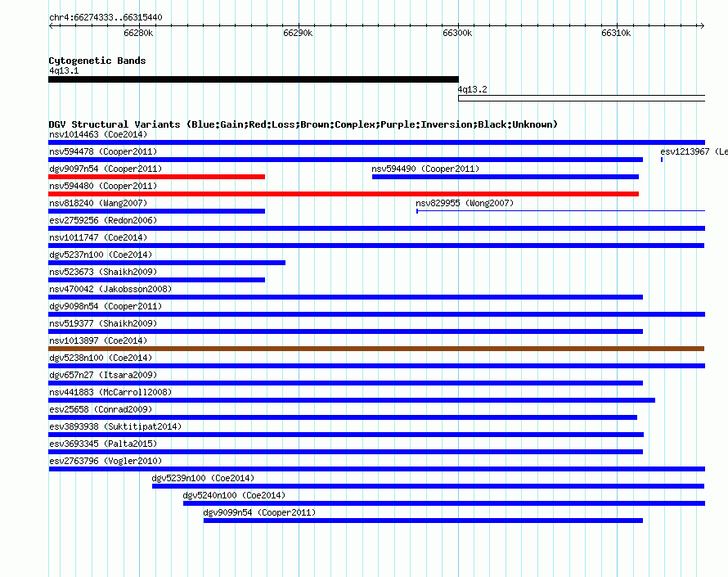Click the left arrow of the ruler
This screenshot has height=577, width=728.
click(x=51, y=25)
